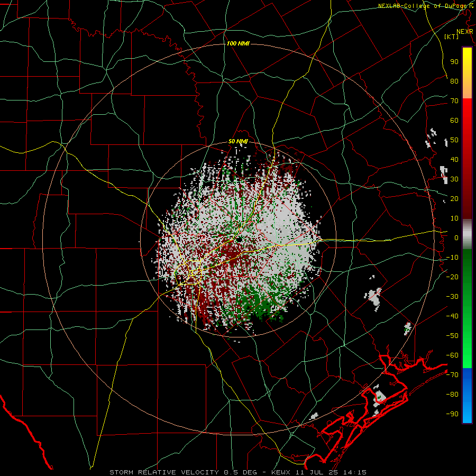The image size is (476, 476).
Task: Click the 'NEXR' label above the scale
Action: [464, 32]
